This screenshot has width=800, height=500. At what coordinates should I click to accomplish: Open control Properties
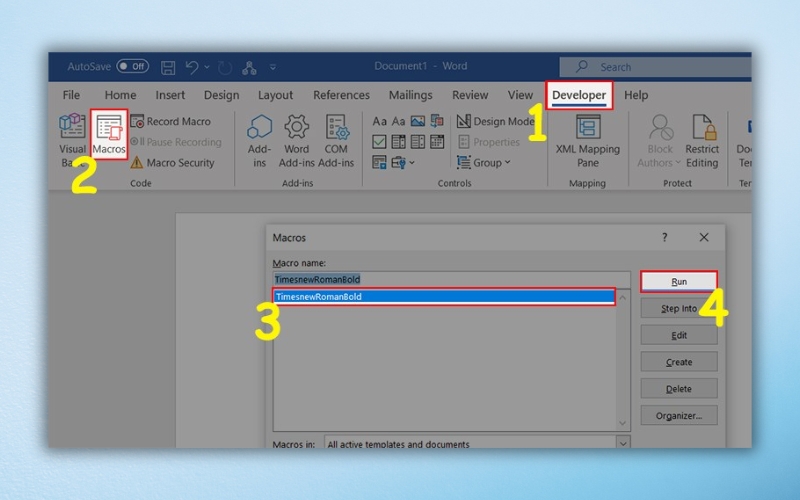coord(489,142)
